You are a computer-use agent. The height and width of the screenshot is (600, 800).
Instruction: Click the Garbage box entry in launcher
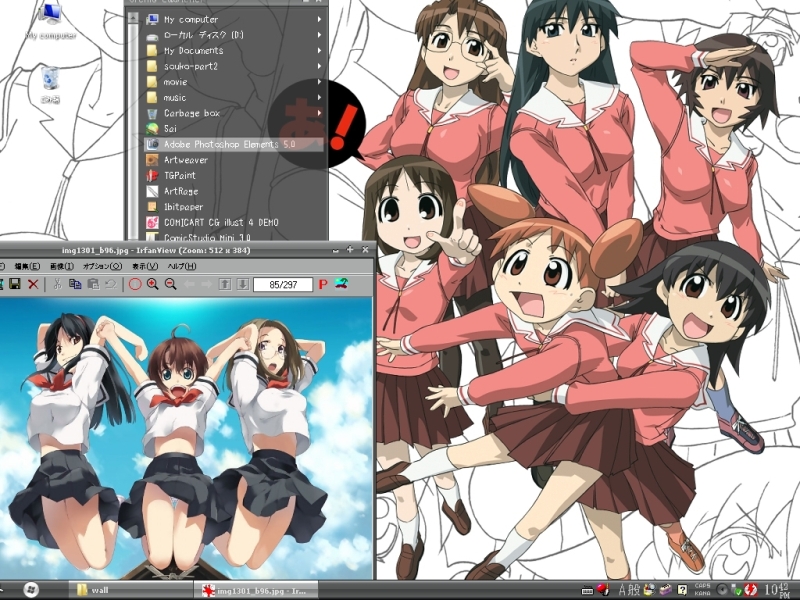point(234,113)
